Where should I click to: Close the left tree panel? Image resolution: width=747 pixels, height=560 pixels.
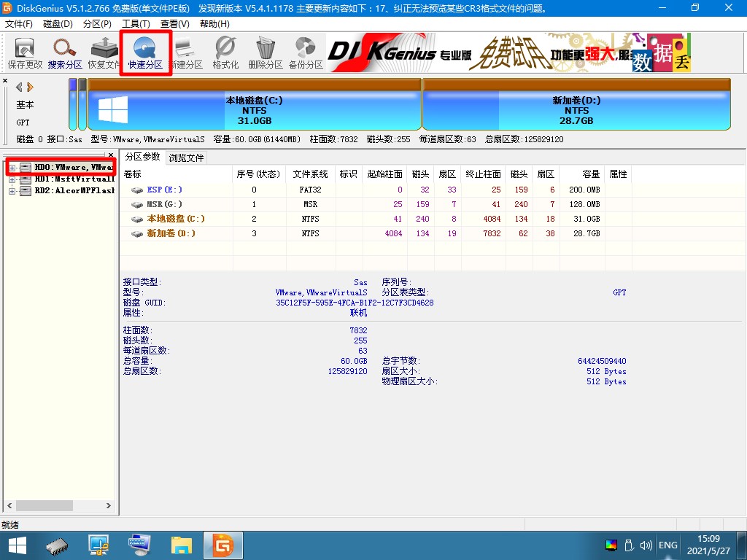[x=111, y=155]
